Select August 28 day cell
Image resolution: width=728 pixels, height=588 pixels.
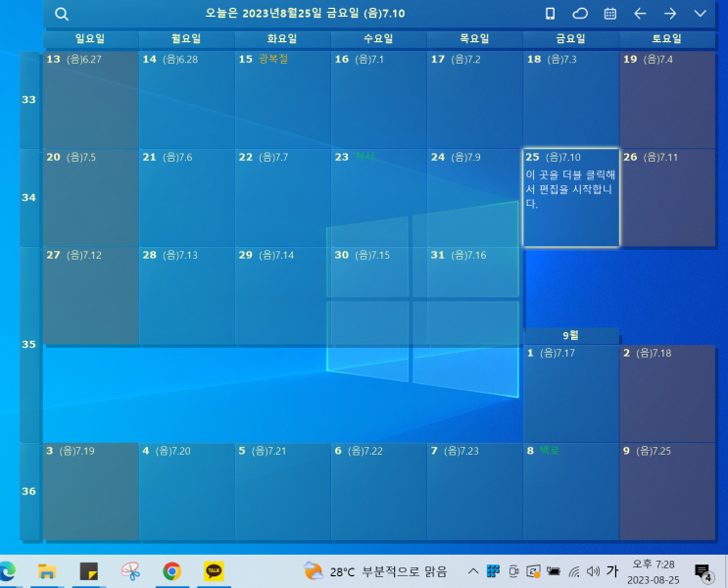[186, 295]
